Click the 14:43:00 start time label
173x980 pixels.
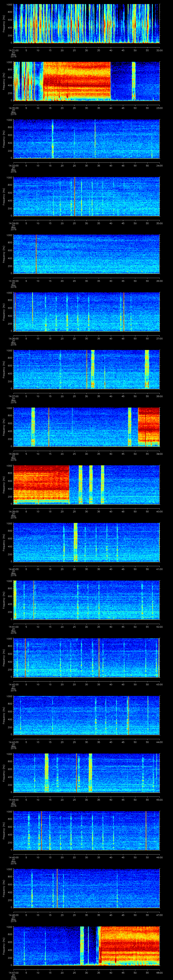13,742
